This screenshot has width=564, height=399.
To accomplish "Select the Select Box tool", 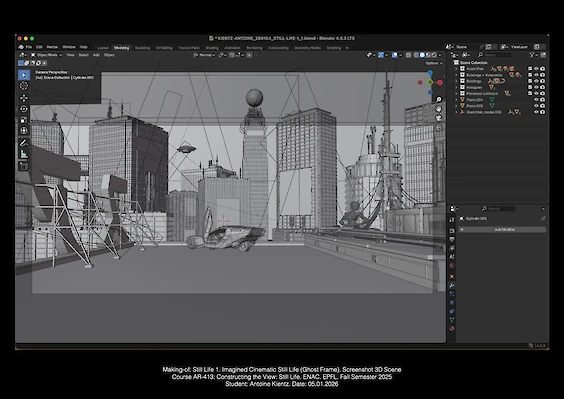I will tap(24, 75).
